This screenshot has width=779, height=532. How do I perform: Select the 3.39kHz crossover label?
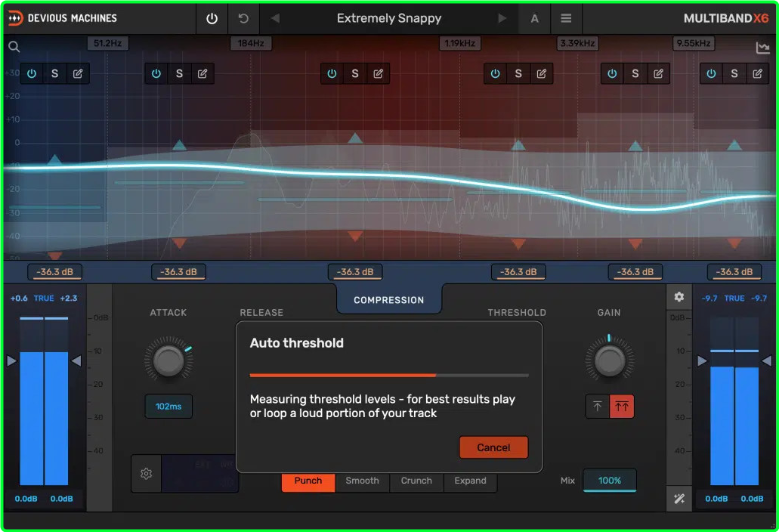(577, 43)
